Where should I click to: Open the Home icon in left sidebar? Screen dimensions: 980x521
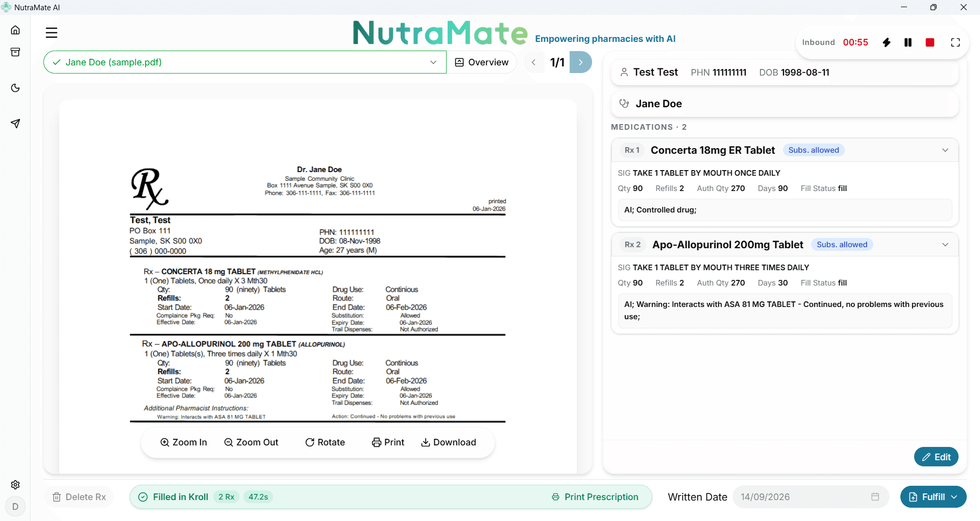click(x=15, y=30)
